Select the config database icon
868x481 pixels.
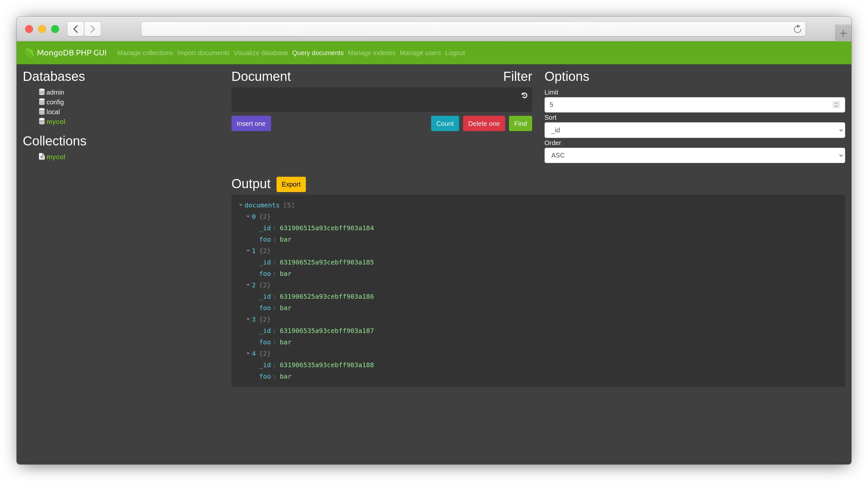(41, 101)
